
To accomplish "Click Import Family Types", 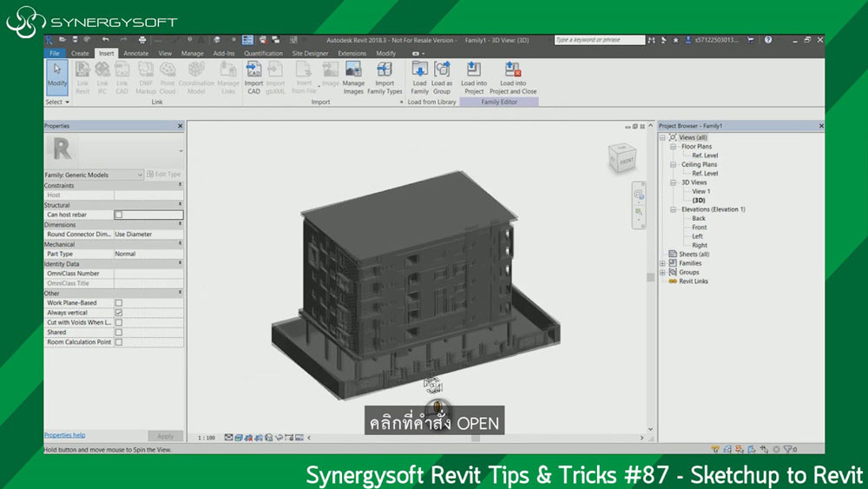I will coord(385,78).
